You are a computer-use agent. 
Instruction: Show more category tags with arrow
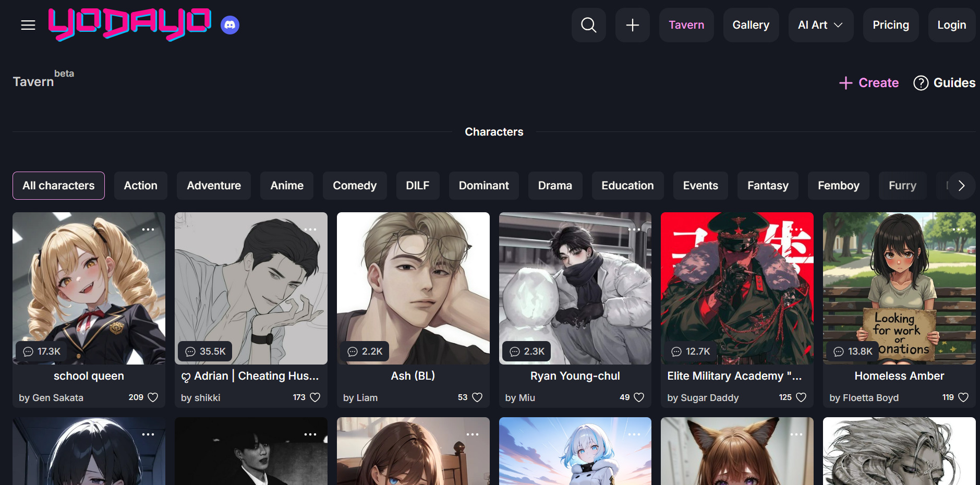[x=961, y=186]
